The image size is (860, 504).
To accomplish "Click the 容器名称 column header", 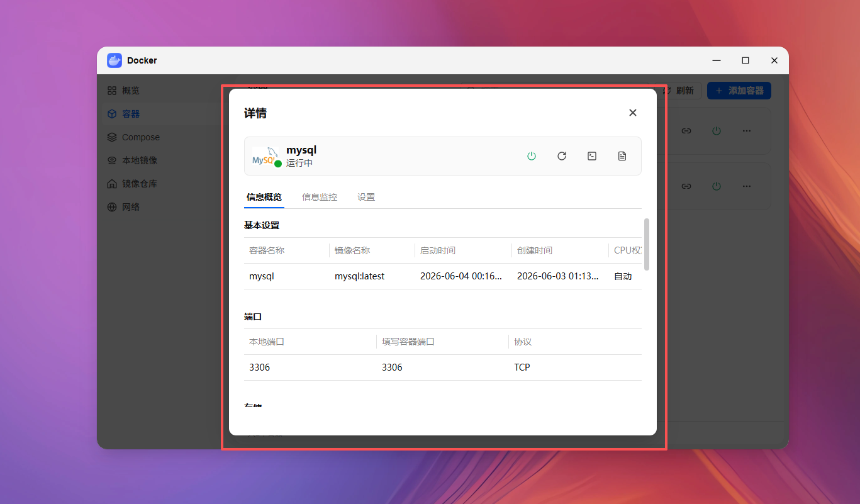I will tap(267, 250).
